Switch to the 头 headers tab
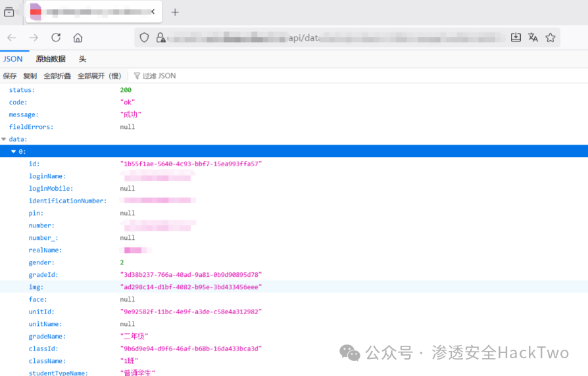Screen dimensions: 588x376 (x=82, y=59)
